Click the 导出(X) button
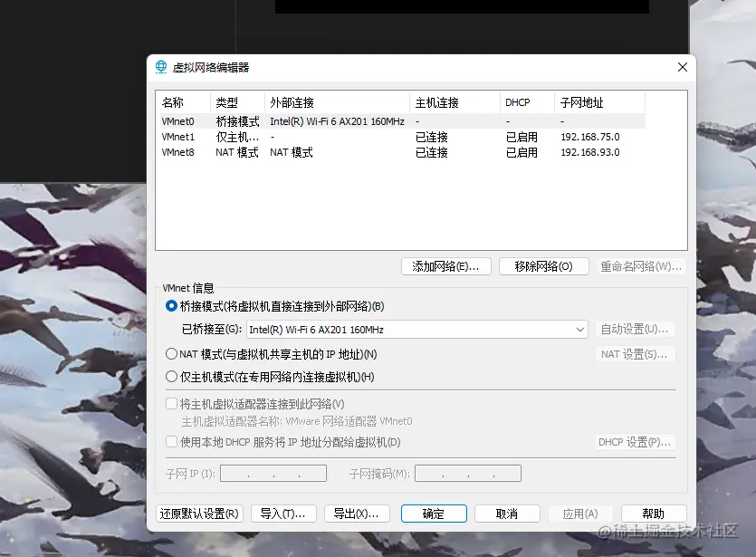 click(357, 514)
